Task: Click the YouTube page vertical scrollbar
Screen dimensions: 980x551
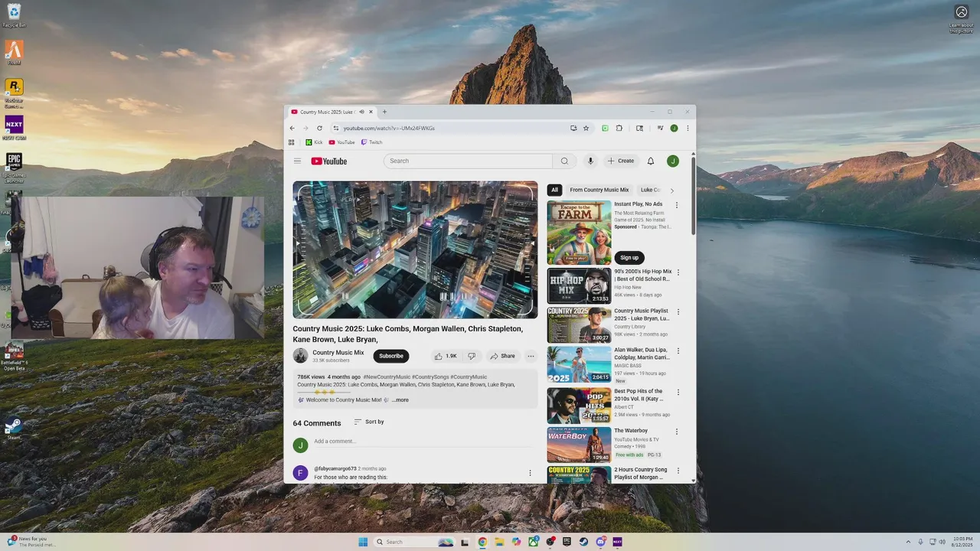Action: [694, 196]
